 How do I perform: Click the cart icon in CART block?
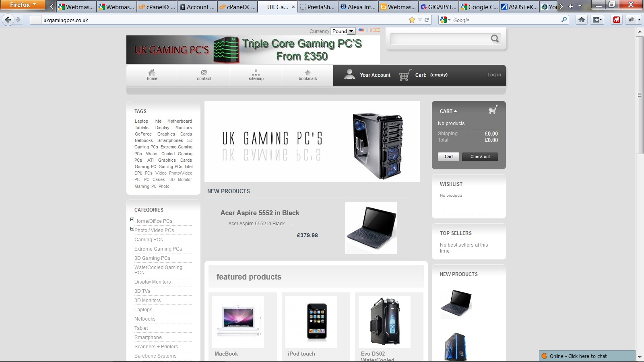(x=493, y=110)
